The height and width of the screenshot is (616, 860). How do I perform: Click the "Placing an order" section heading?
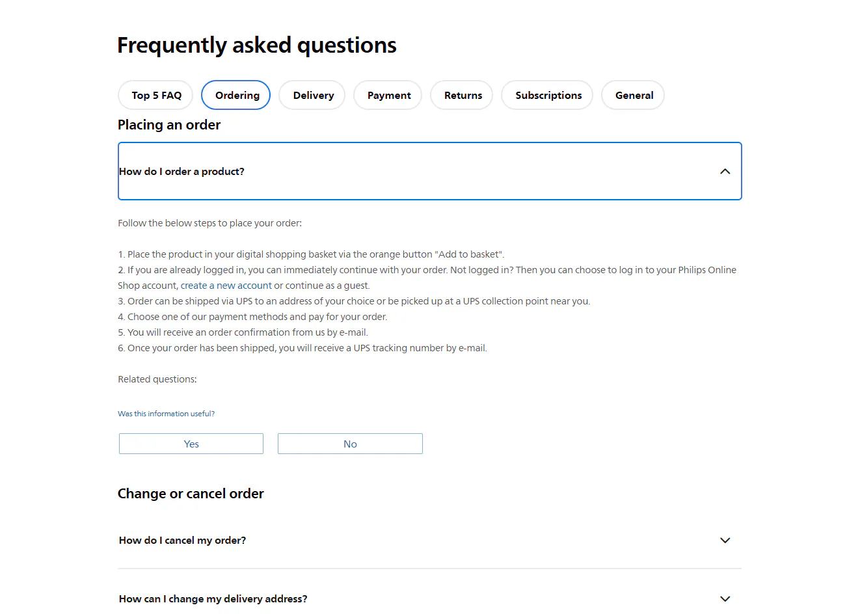(168, 125)
